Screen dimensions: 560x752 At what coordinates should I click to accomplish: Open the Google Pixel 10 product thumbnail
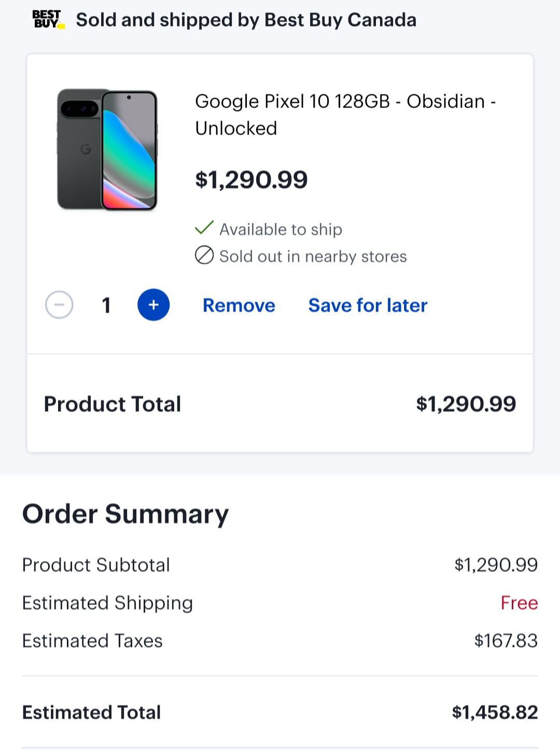pos(107,149)
